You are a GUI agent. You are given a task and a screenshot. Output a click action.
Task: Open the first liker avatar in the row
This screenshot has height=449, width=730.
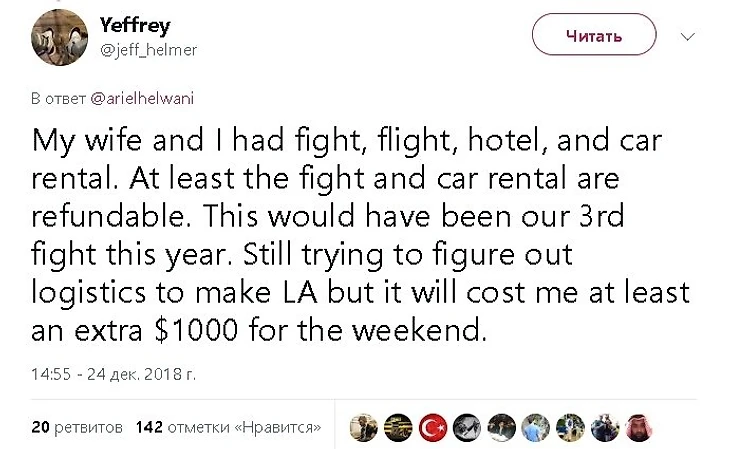pyautogui.click(x=364, y=427)
